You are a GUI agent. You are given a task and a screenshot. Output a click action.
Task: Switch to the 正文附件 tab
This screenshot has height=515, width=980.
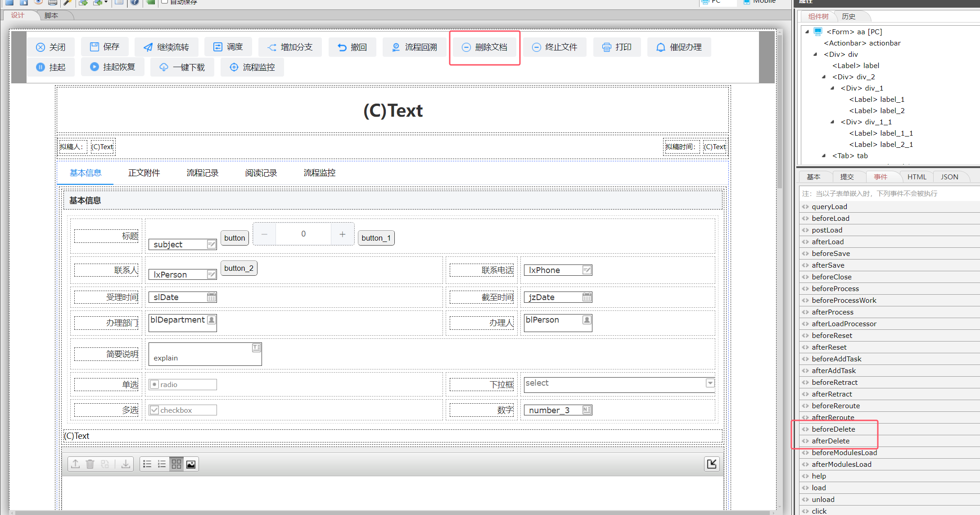point(144,173)
